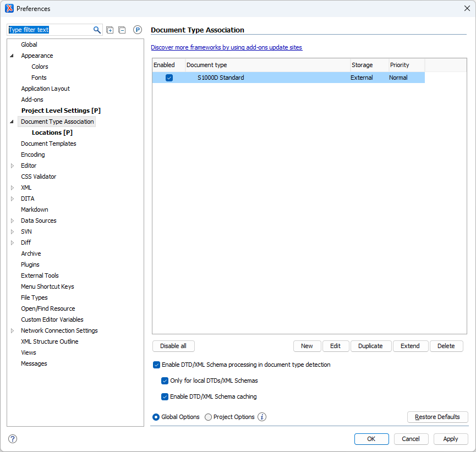Click the Restore Defaults button
476x452 pixels.
(437, 417)
